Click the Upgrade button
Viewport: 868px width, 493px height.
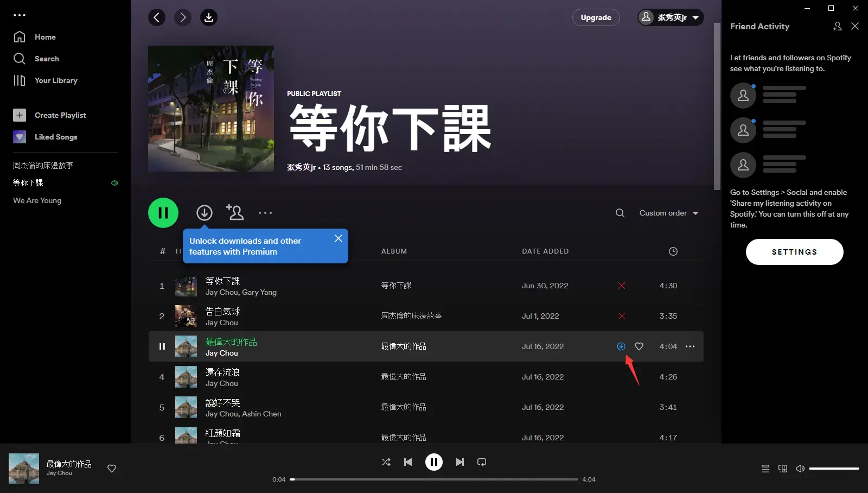(x=596, y=17)
